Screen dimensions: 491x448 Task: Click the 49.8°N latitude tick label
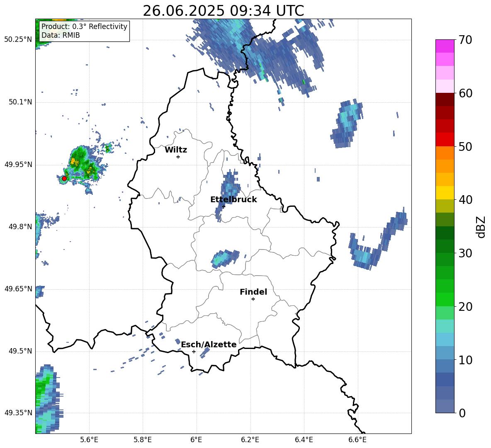[x=20, y=227]
